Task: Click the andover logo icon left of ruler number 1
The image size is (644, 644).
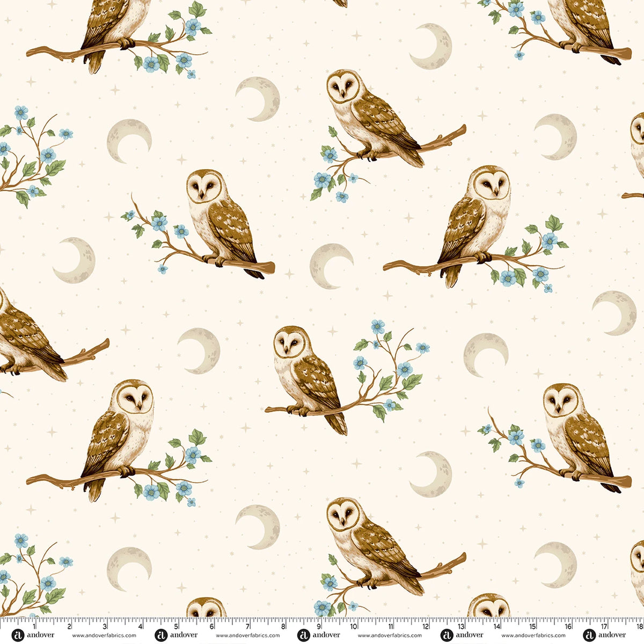Action: 18,635
